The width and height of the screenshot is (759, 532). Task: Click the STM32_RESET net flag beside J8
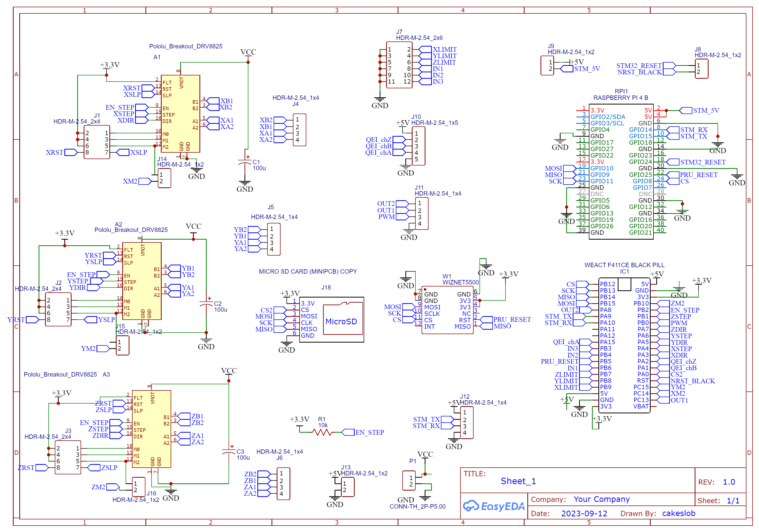point(646,65)
